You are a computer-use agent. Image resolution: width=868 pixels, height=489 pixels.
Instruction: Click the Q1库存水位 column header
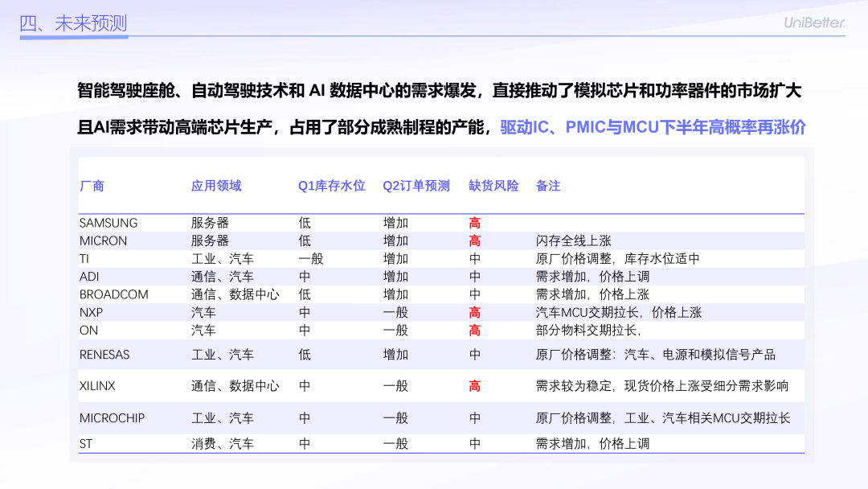332,186
